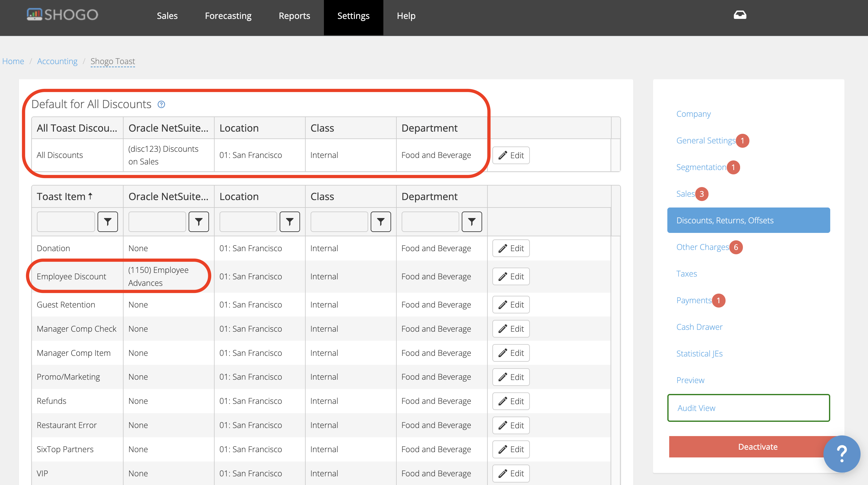
Task: Select the 'Promo/Marketing' row name
Action: point(68,377)
